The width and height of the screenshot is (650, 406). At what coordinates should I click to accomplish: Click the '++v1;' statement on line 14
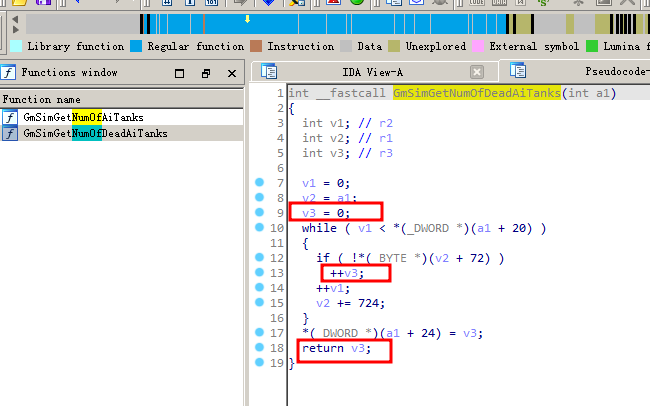(333, 288)
